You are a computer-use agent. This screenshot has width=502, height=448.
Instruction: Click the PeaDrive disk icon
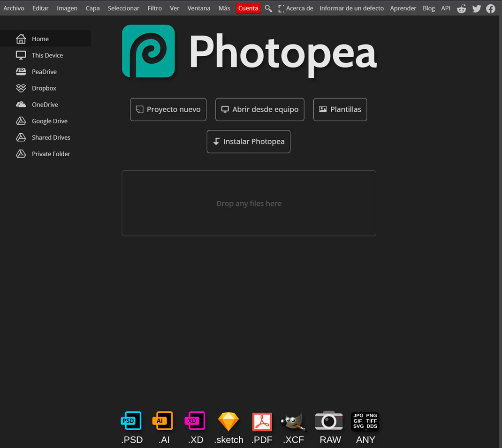click(21, 72)
